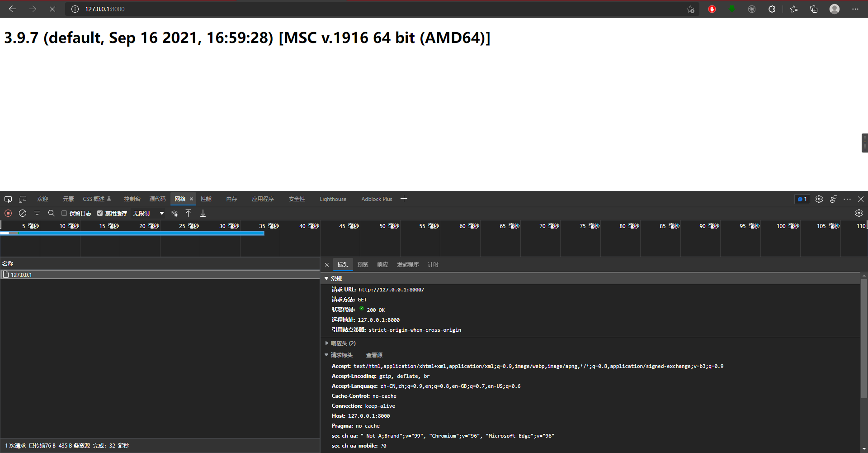Activate the inspect element picker tool
Viewport: 868px width, 453px height.
(x=8, y=199)
